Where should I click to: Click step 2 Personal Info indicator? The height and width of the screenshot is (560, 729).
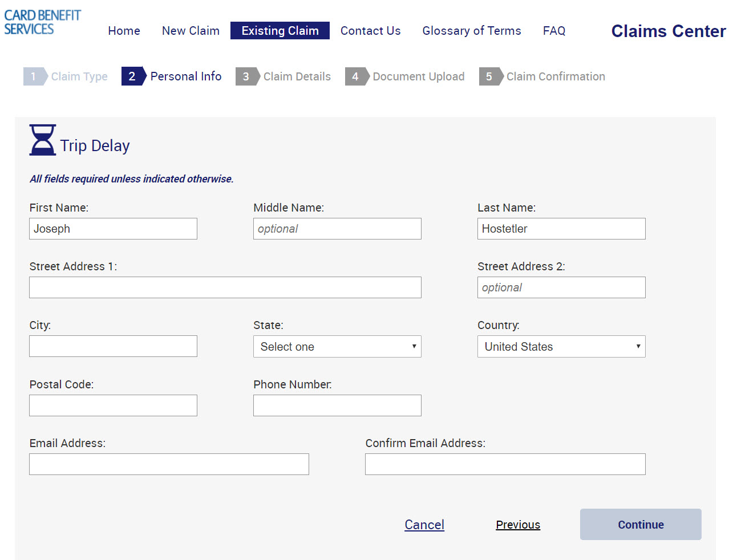pos(171,76)
